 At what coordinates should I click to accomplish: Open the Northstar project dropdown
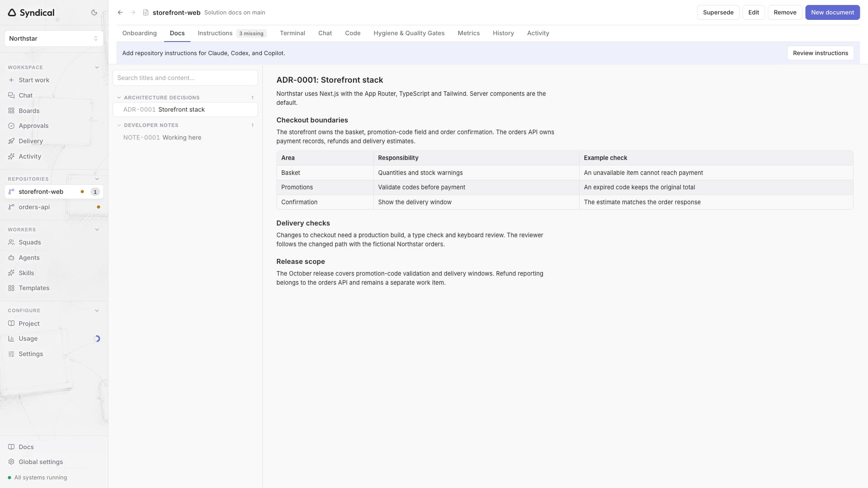coord(54,38)
